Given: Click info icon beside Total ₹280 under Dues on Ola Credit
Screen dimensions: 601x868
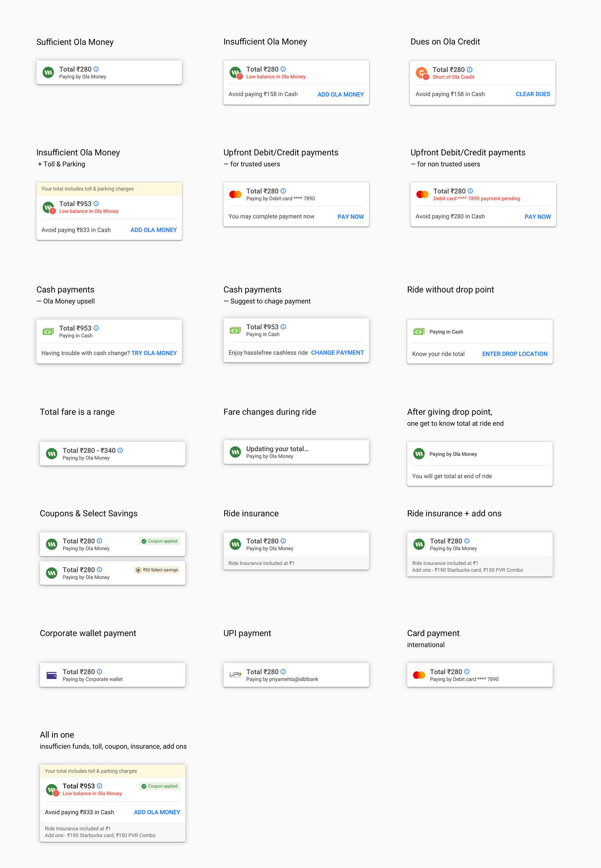Looking at the screenshot, I should (x=470, y=70).
